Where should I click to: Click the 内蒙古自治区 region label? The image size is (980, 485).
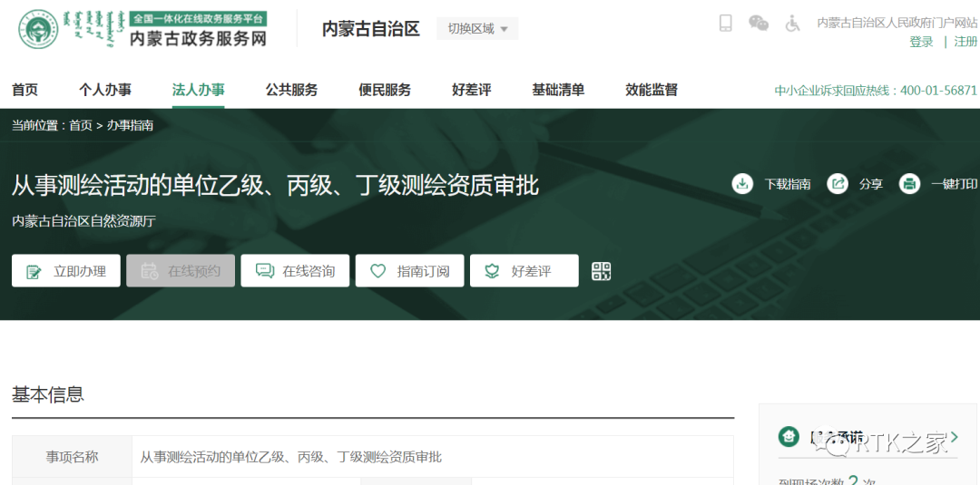370,29
